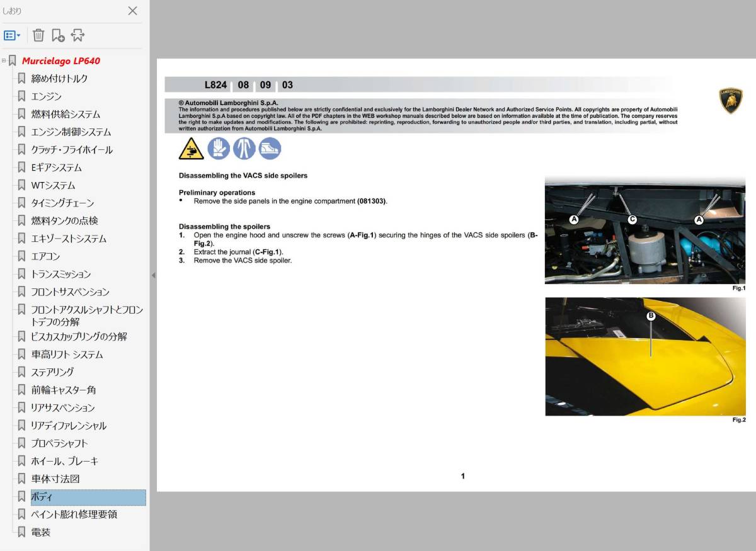Viewport: 756px width, 551px height.
Task: Jump to the タイミングチェーン bookmark
Action: (62, 203)
